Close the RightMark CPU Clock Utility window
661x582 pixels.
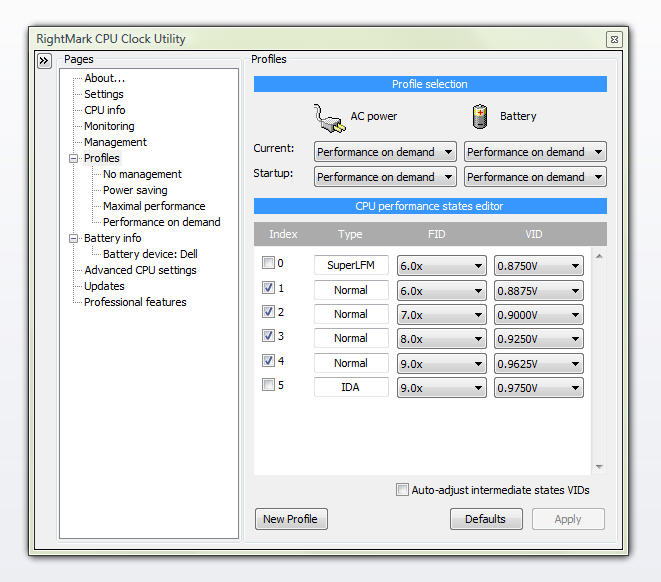[x=614, y=40]
